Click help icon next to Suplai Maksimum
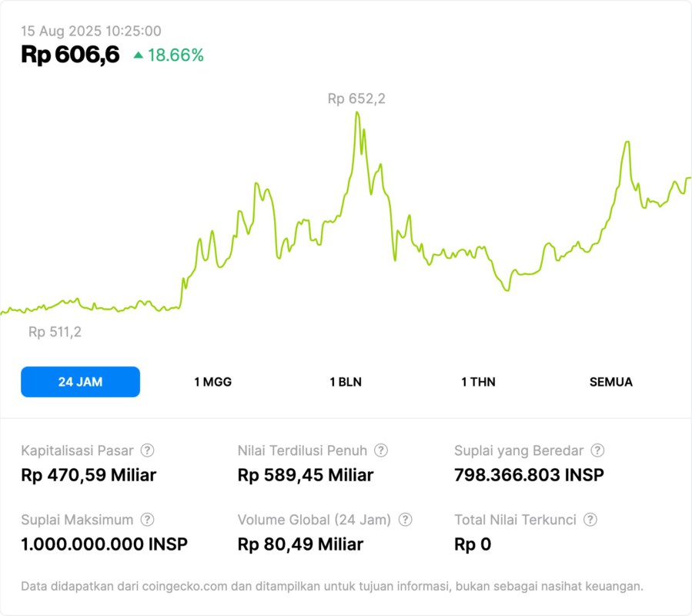 click(x=147, y=520)
